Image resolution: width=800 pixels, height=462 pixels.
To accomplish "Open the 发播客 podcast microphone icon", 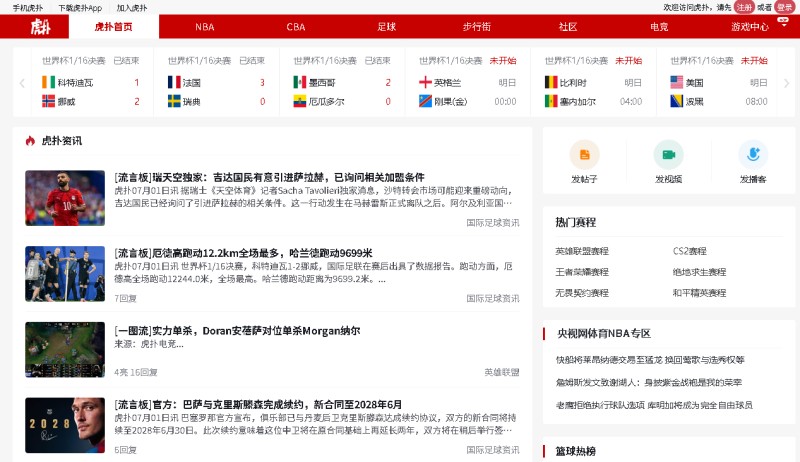I will [x=753, y=155].
